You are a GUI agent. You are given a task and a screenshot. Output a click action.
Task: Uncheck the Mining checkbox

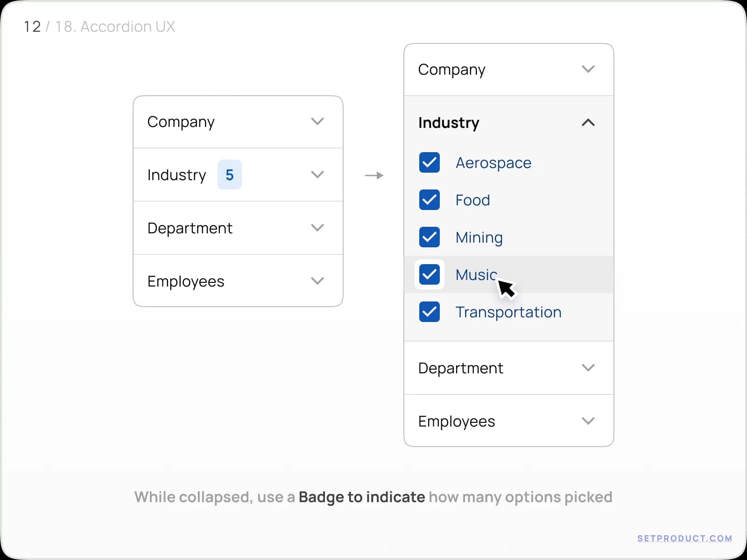(429, 237)
